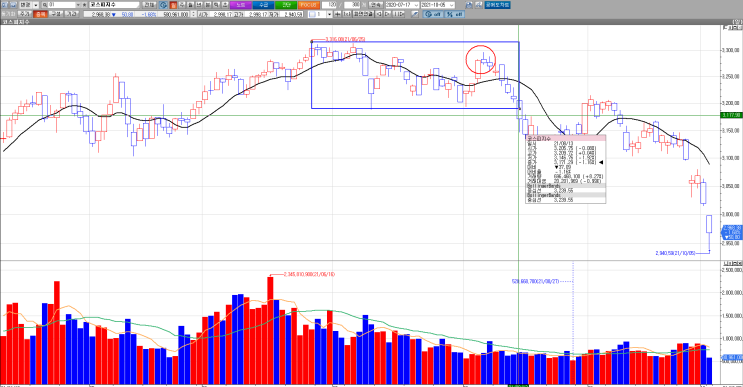Click the peak volume label 2,345,010,900(21/06/16)
This screenshot has width=743, height=387.
pyautogui.click(x=309, y=274)
